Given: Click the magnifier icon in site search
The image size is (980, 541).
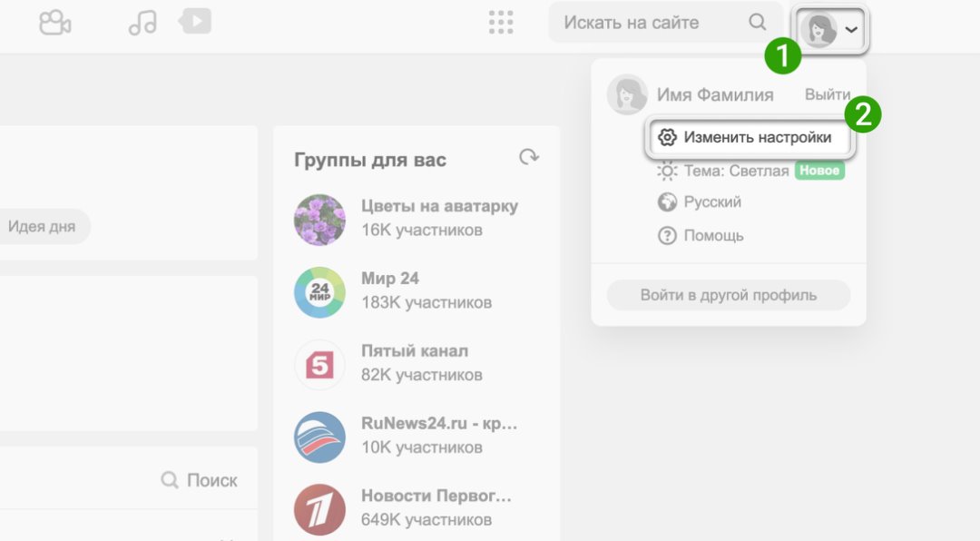Looking at the screenshot, I should pyautogui.click(x=758, y=23).
